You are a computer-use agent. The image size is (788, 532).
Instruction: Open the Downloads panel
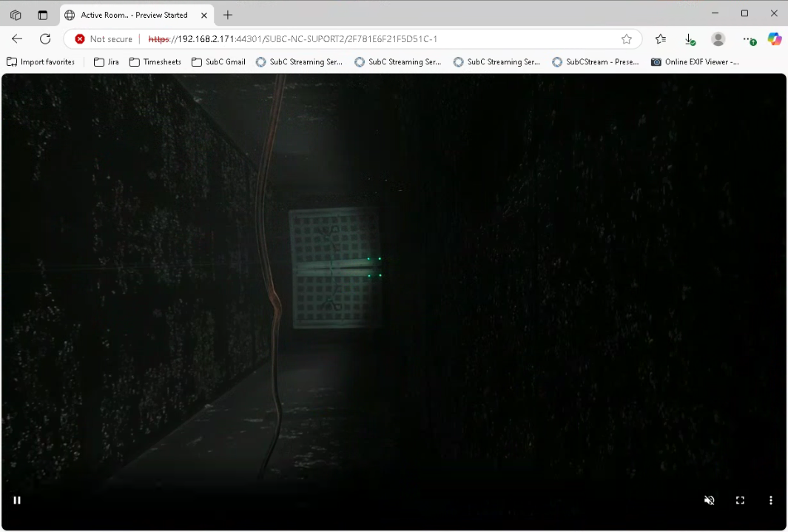(x=690, y=39)
